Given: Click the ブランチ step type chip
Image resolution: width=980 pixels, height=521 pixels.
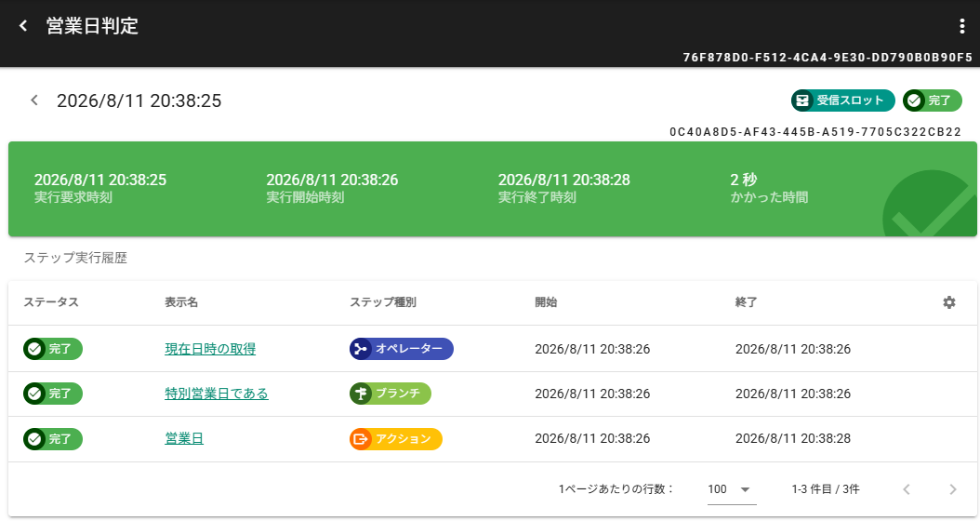Looking at the screenshot, I should tap(390, 394).
